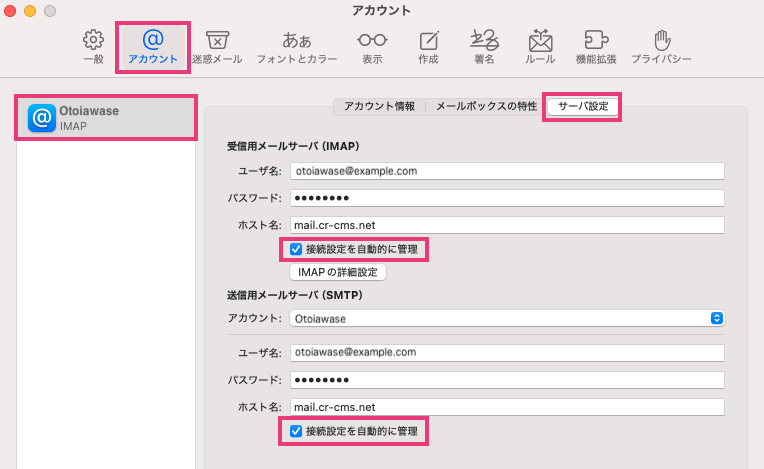
Task: Select the Otoiawase IMAP account in sidebar
Action: click(x=106, y=118)
